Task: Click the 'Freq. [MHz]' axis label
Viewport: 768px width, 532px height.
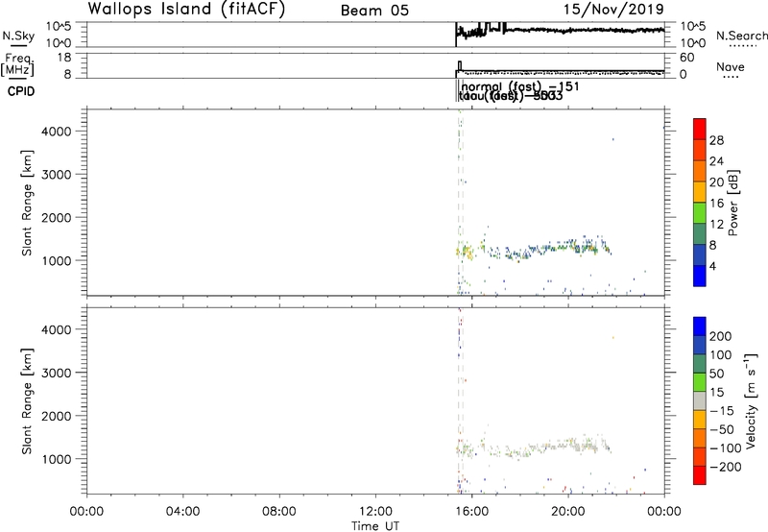Action: [17, 64]
